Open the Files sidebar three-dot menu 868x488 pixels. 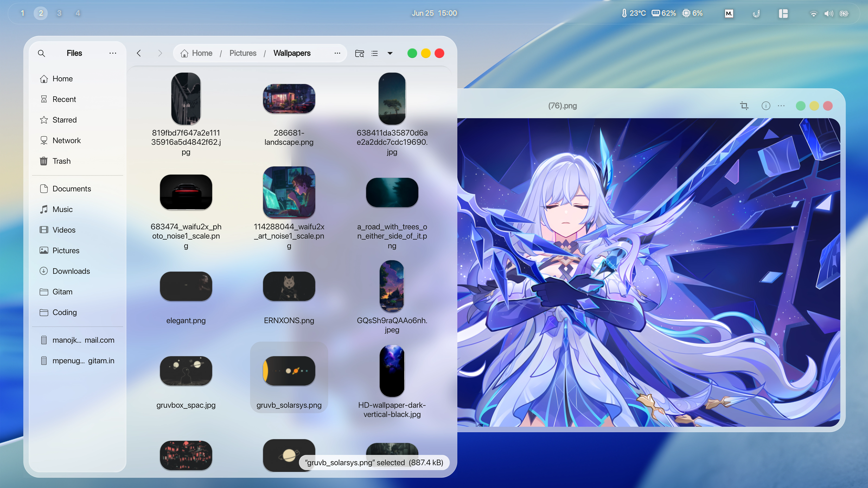tap(113, 53)
